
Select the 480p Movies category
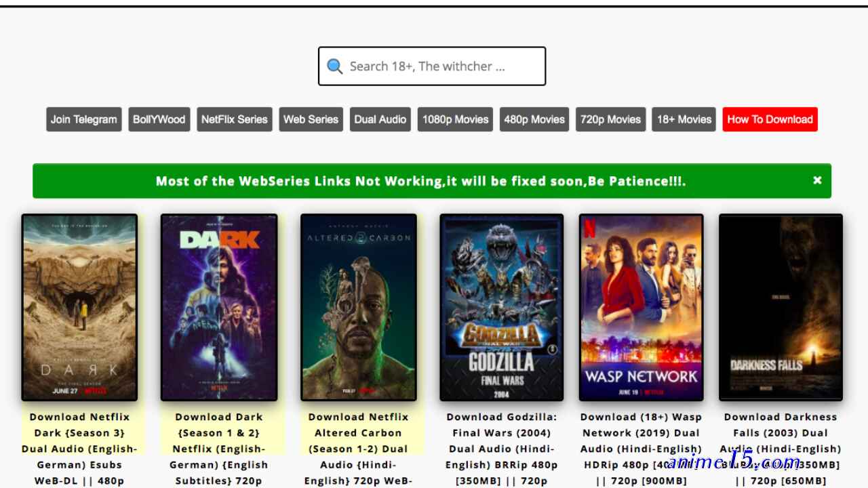tap(534, 119)
